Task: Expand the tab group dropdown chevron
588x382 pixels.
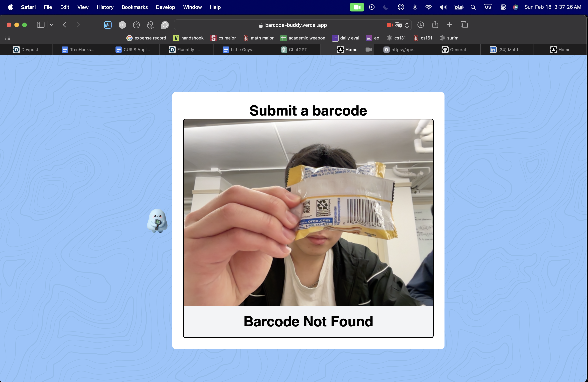Action: point(51,25)
